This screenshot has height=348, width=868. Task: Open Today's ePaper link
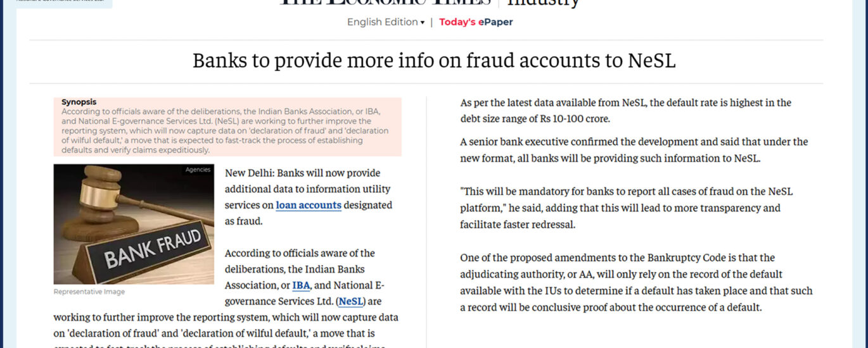click(476, 22)
